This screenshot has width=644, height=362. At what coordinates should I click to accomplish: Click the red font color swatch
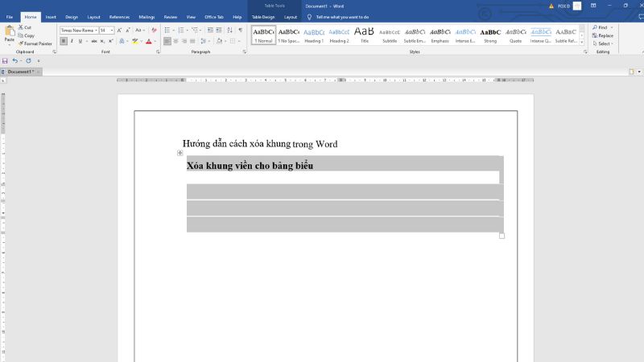pyautogui.click(x=148, y=41)
